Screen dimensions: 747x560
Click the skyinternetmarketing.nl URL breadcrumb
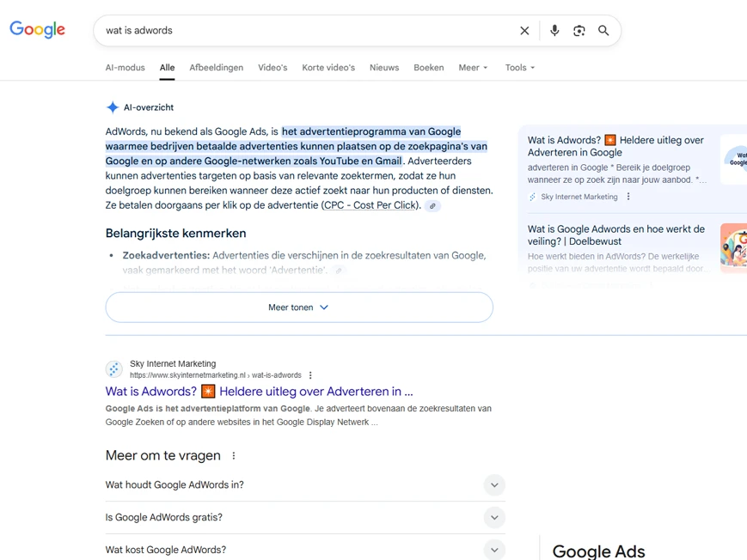(216, 375)
